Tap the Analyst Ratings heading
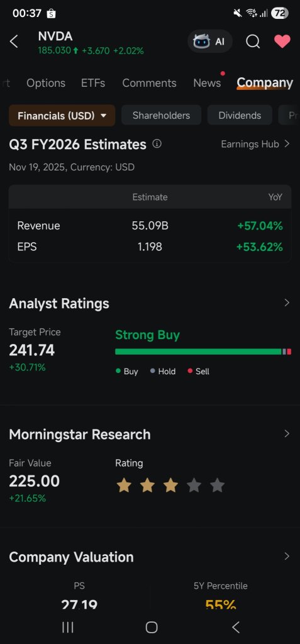 pyautogui.click(x=59, y=304)
